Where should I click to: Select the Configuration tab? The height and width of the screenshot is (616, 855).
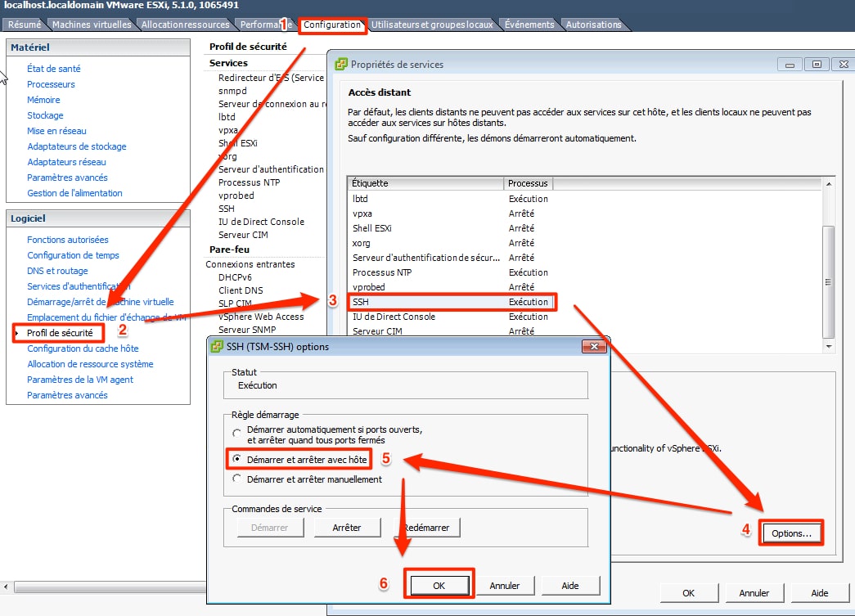coord(332,25)
